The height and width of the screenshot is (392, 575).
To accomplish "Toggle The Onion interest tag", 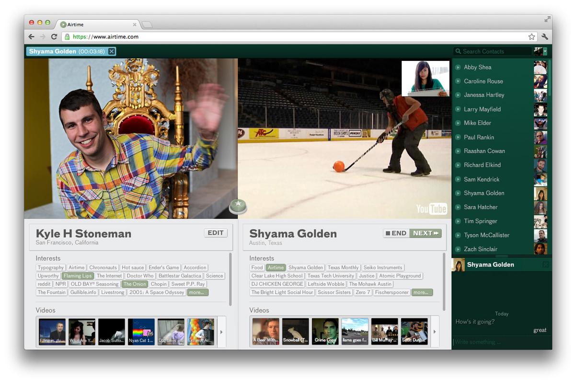I will click(x=134, y=284).
